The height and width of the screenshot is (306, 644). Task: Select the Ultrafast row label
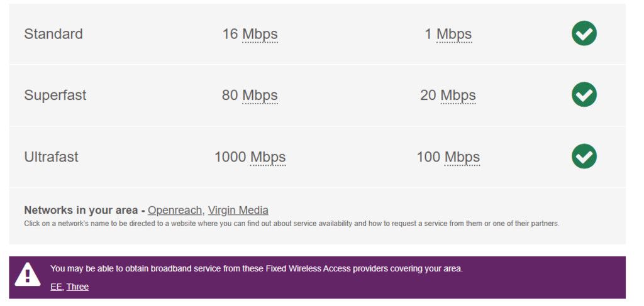(51, 157)
